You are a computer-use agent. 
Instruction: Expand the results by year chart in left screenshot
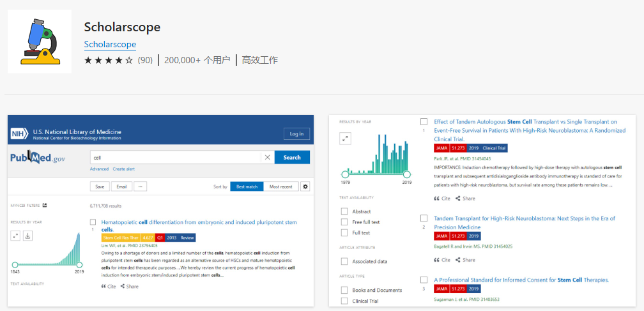click(15, 236)
